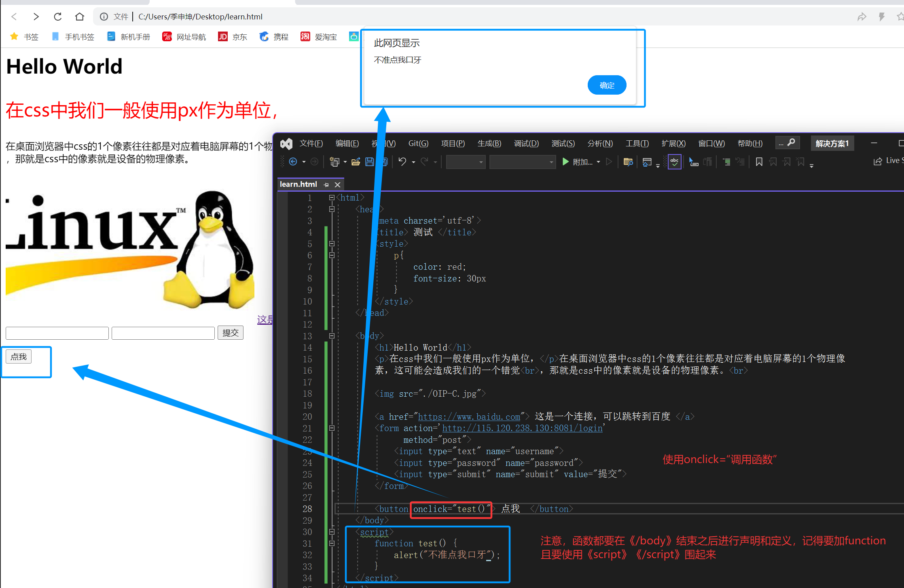Open the 工具(T) menu
The height and width of the screenshot is (588, 904).
tap(637, 144)
